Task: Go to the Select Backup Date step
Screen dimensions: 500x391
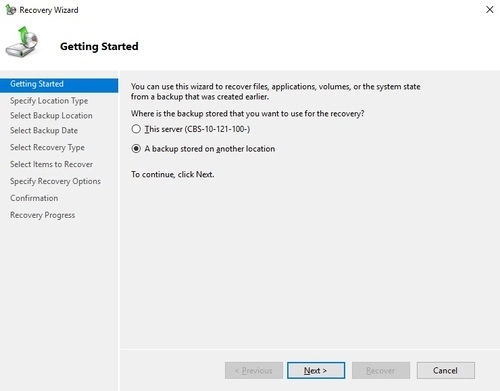Action: [x=44, y=130]
